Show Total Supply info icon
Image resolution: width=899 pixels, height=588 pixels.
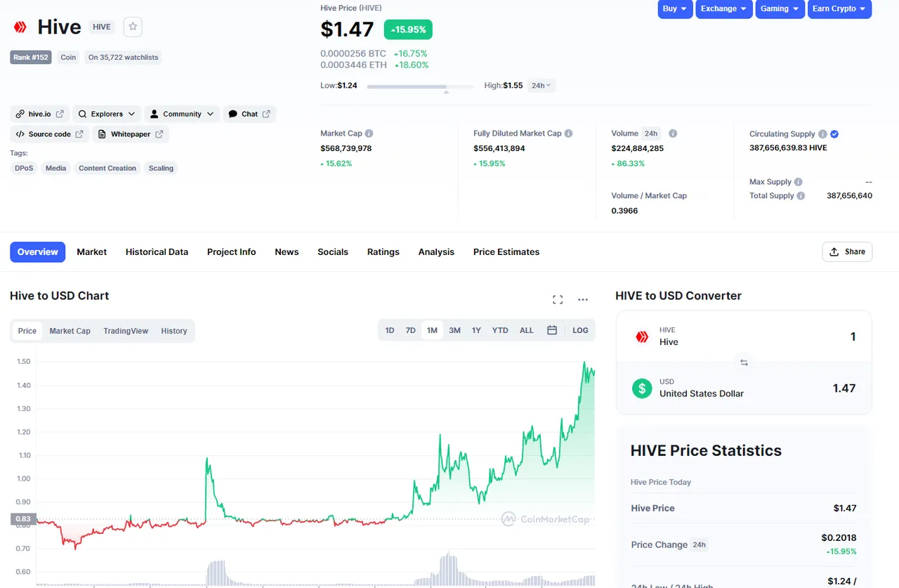coord(801,196)
